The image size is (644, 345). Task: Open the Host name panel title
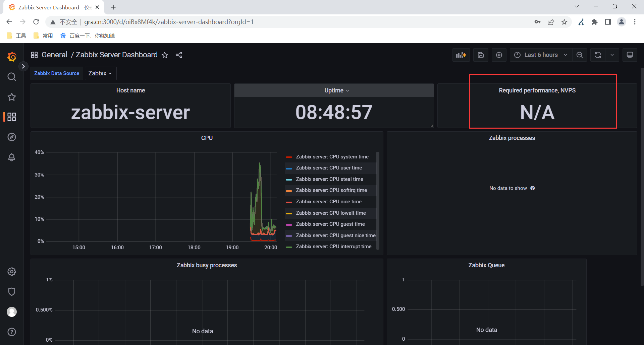[x=130, y=90]
